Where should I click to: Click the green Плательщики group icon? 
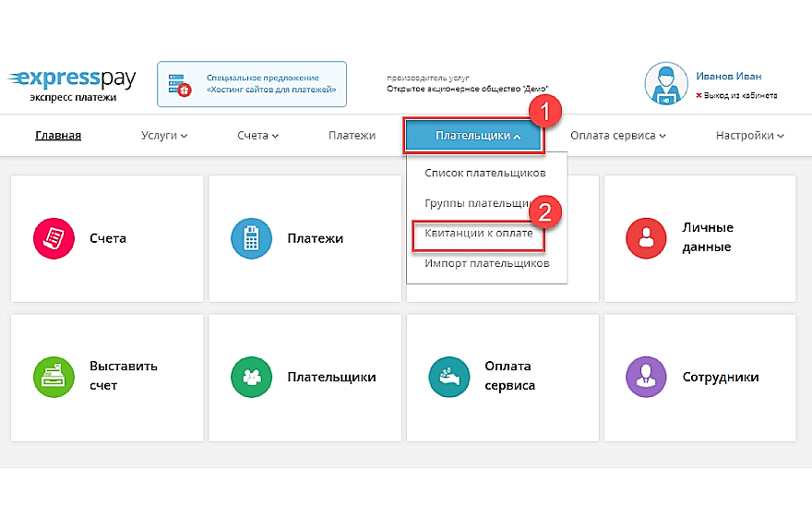248,376
